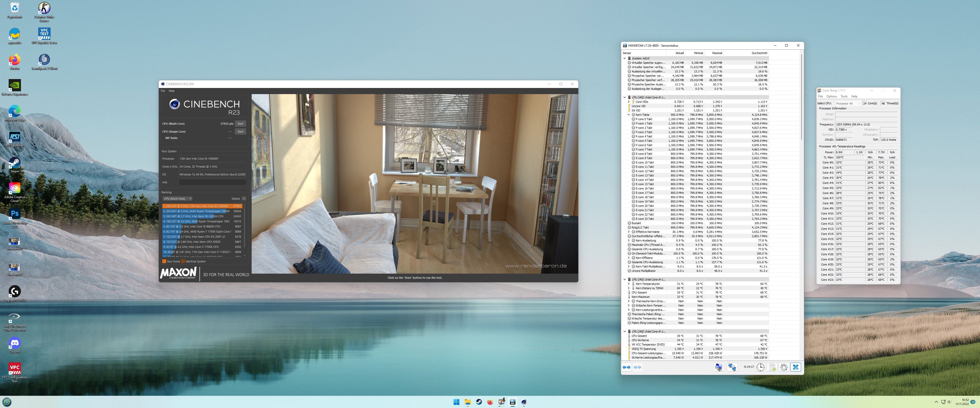Open Logitech G HUB desktop icon
The width and height of the screenshot is (980, 408).
[x=15, y=294]
